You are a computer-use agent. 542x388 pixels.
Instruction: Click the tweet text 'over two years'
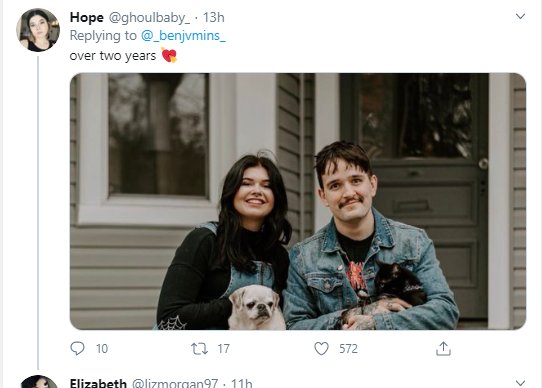coord(113,56)
